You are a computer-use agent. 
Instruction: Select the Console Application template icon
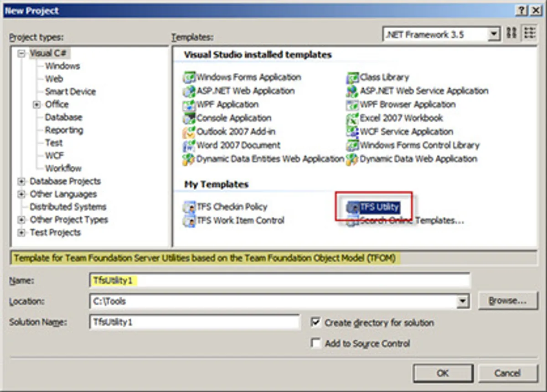189,118
